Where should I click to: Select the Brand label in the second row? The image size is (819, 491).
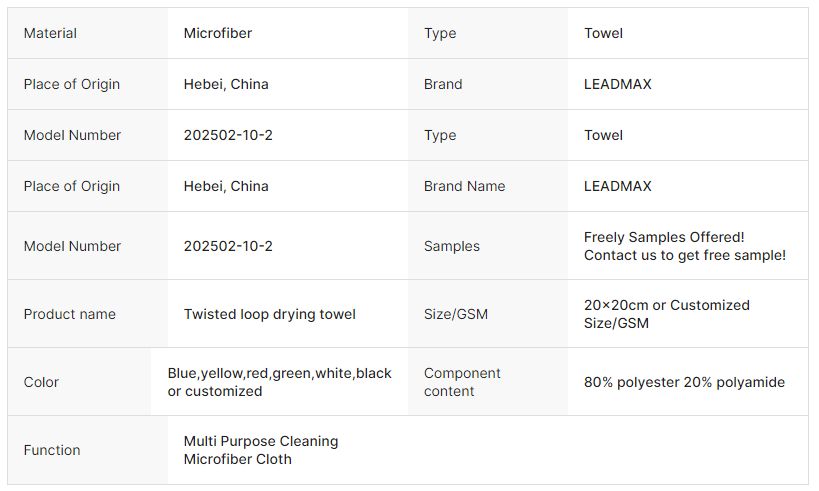tap(443, 84)
